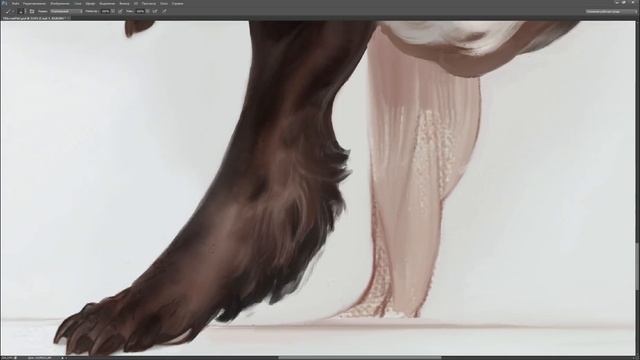Open the 3D menu
The image size is (640, 360).
[x=136, y=4]
